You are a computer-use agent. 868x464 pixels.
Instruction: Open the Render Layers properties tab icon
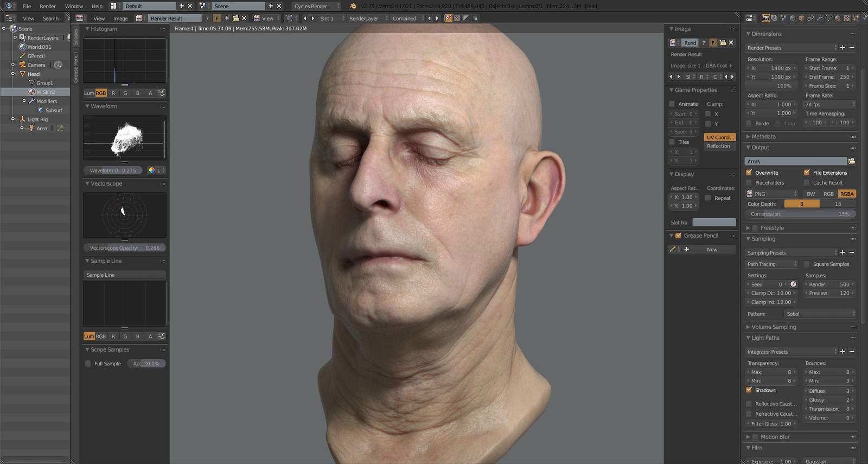click(774, 18)
